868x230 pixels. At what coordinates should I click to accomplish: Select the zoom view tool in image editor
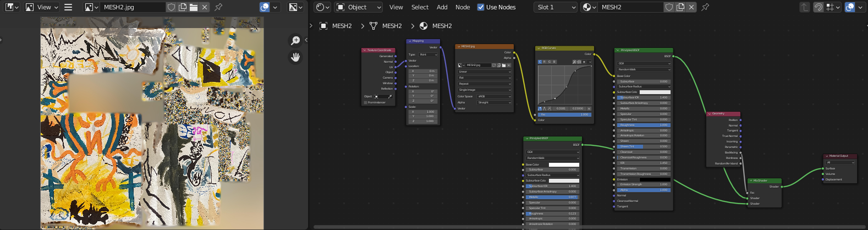(x=295, y=40)
